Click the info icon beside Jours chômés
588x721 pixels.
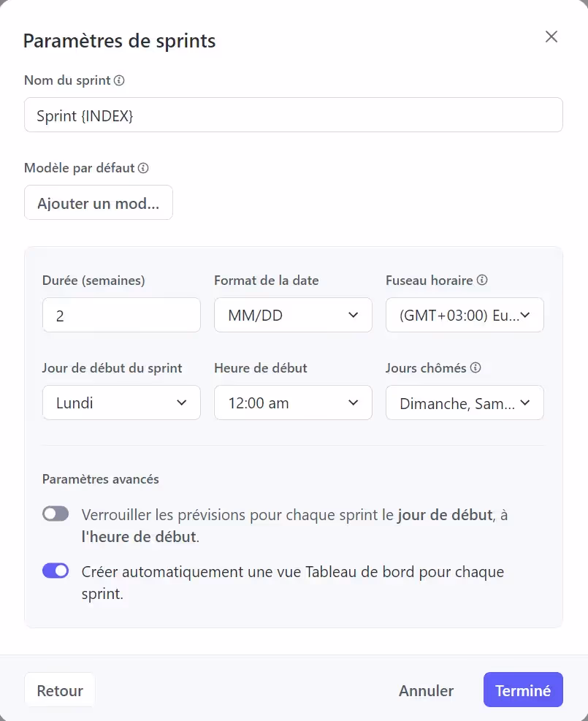476,367
